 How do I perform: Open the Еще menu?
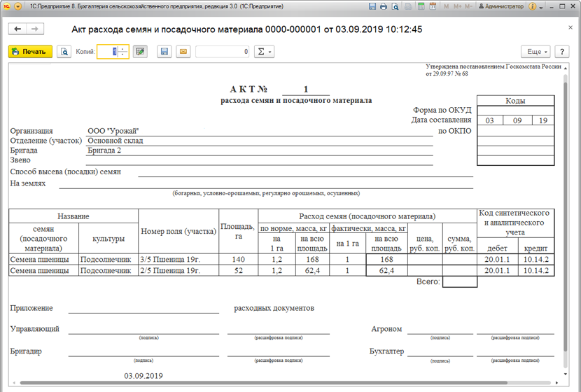coord(535,52)
